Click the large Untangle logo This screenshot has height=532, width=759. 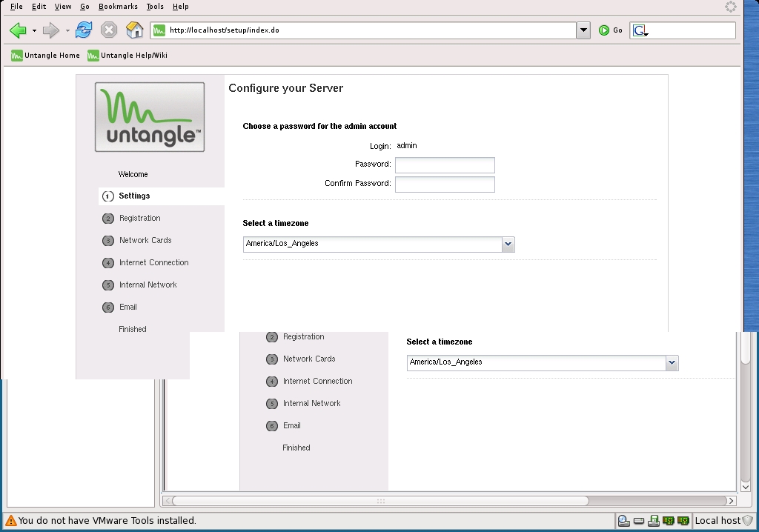point(150,116)
